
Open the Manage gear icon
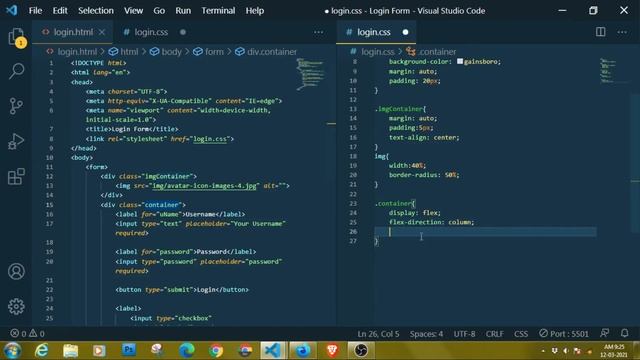pyautogui.click(x=16, y=307)
